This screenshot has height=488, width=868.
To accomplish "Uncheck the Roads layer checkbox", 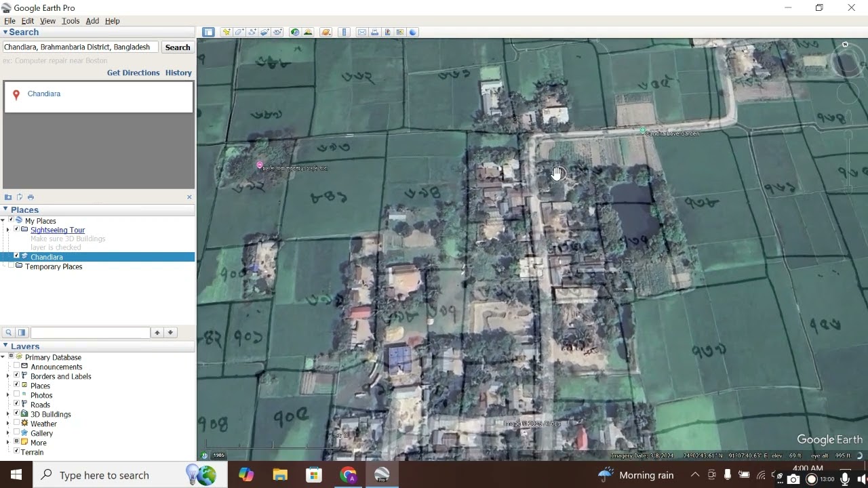I will (17, 405).
